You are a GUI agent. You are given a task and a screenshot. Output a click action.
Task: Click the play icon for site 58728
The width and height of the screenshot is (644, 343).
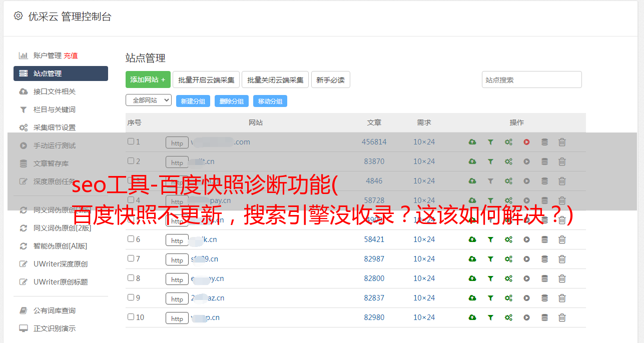tap(526, 200)
